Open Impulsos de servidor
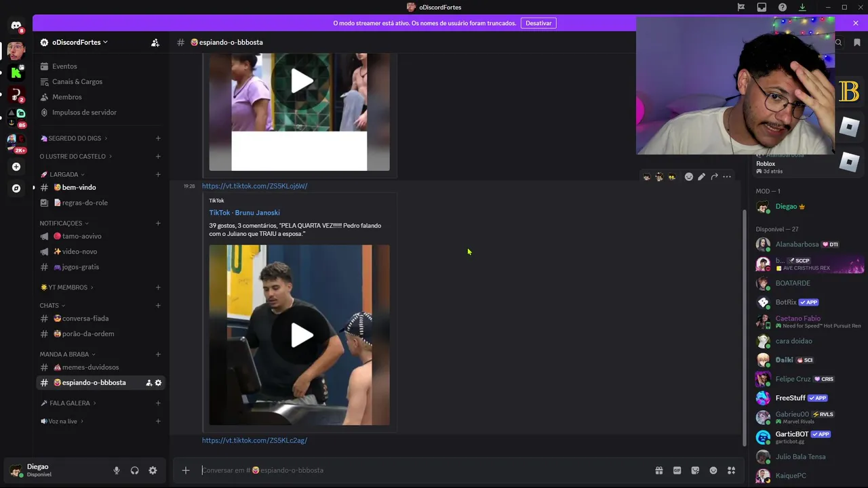This screenshot has height=488, width=868. [x=100, y=113]
